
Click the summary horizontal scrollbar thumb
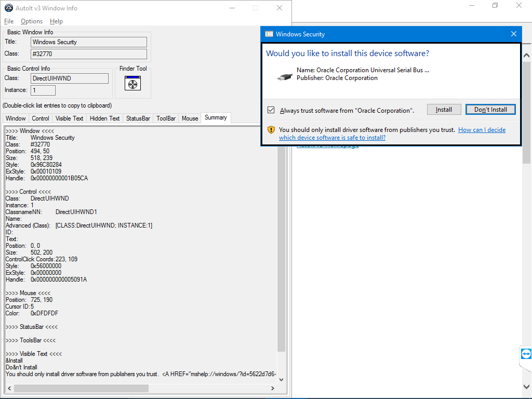[81, 388]
